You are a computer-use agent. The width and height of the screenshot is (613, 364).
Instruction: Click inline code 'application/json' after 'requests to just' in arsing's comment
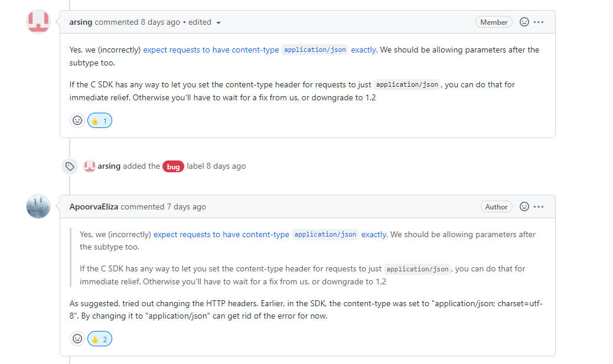[407, 84]
